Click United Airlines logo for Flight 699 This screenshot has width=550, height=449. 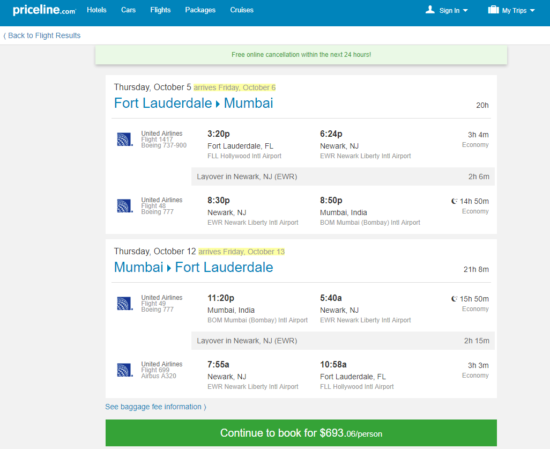coord(125,370)
